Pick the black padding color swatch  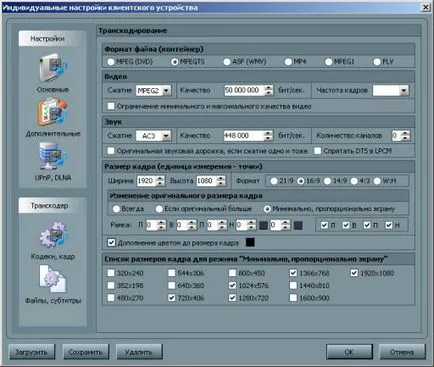coord(250,242)
